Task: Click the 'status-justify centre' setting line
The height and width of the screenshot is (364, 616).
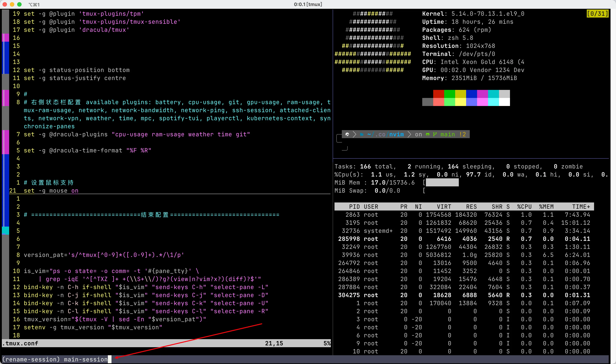Action: 75,78
